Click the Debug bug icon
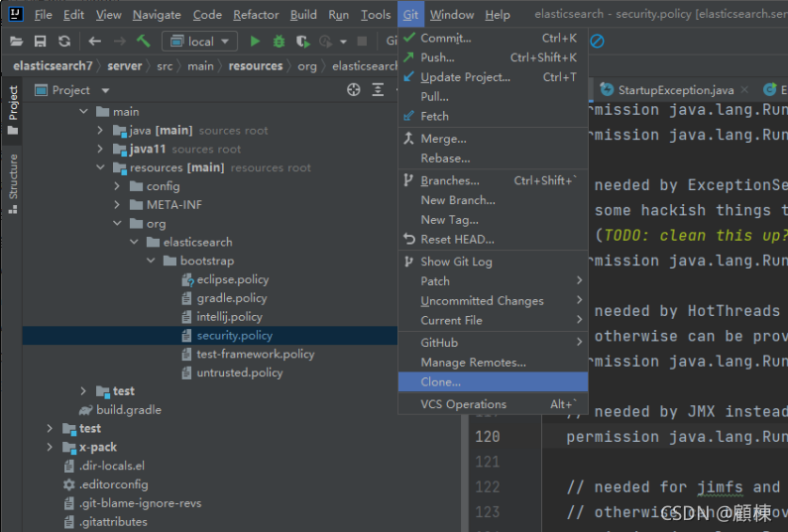 tap(279, 42)
